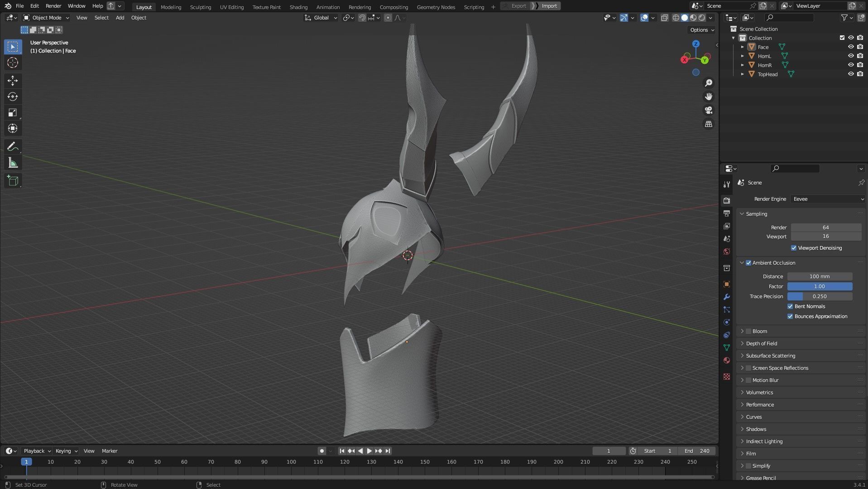Open the viewport Options dropdown
Viewport: 868px width, 489px height.
coord(702,30)
